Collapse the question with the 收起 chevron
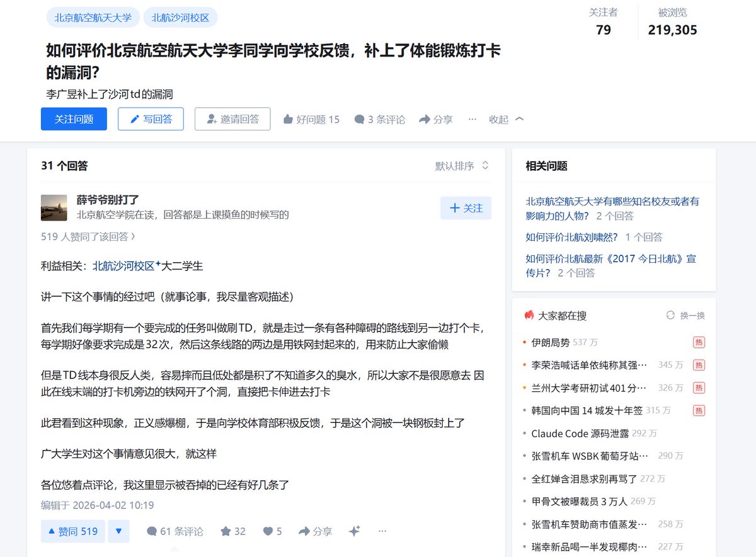This screenshot has height=557, width=756. (x=519, y=119)
